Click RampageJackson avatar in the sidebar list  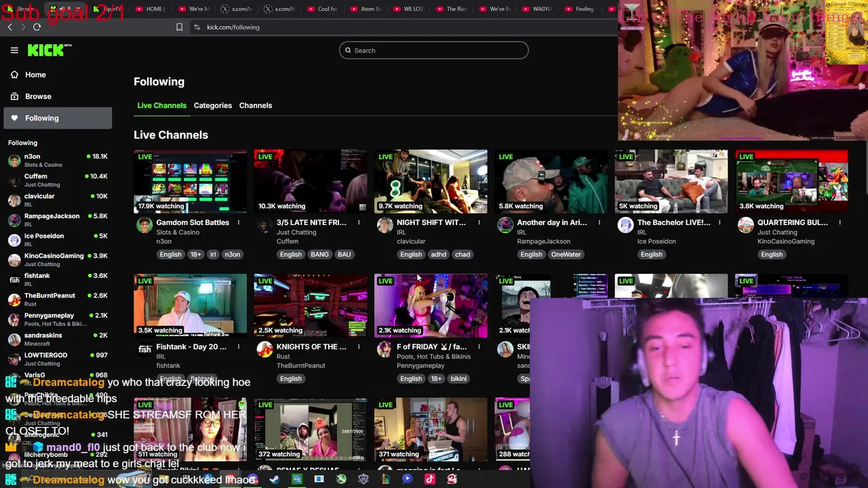coord(14,220)
